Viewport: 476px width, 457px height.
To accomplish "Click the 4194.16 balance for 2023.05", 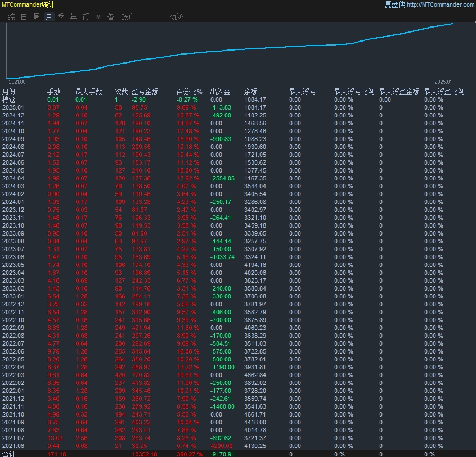I will click(255, 265).
